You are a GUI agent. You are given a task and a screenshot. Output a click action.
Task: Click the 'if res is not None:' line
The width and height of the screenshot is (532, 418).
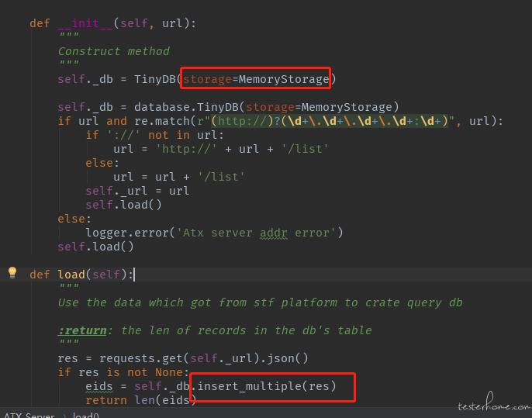[x=123, y=372]
